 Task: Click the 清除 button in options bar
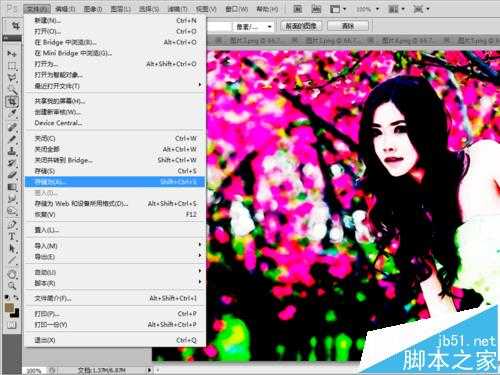coord(348,26)
